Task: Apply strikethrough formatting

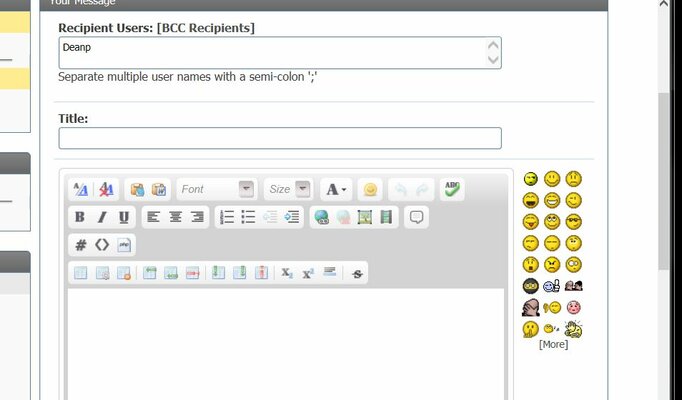Action: point(357,273)
